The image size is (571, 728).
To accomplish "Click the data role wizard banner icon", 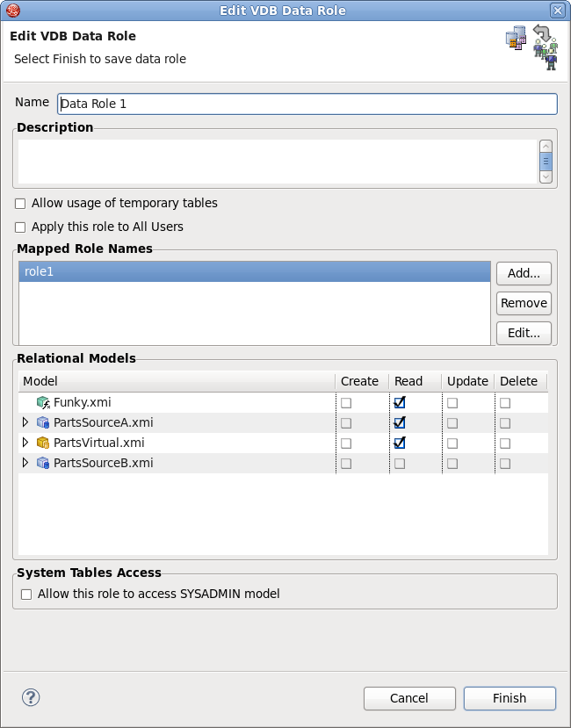I will (531, 47).
